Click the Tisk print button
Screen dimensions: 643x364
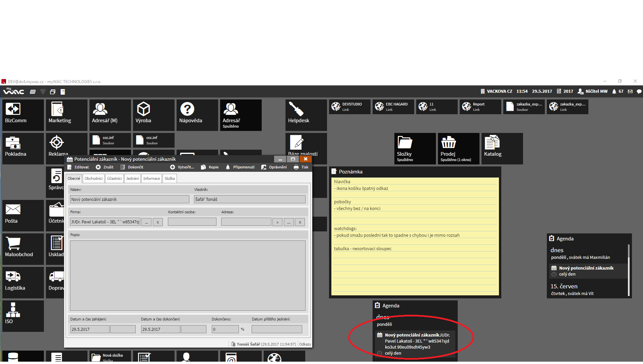301,167
